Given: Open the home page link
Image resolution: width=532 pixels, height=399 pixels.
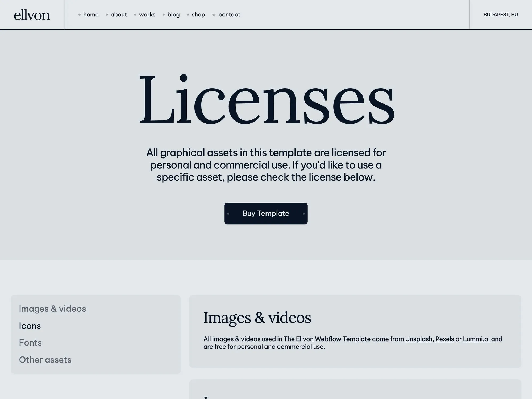Looking at the screenshot, I should [91, 15].
